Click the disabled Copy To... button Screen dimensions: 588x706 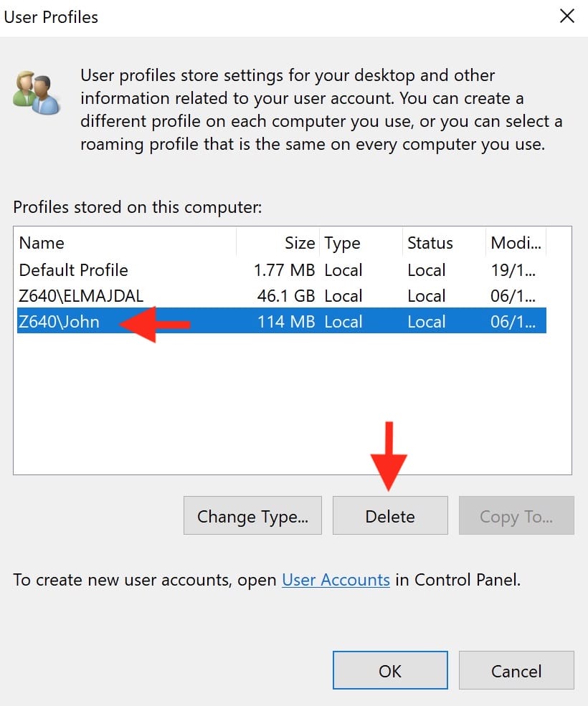coord(516,515)
